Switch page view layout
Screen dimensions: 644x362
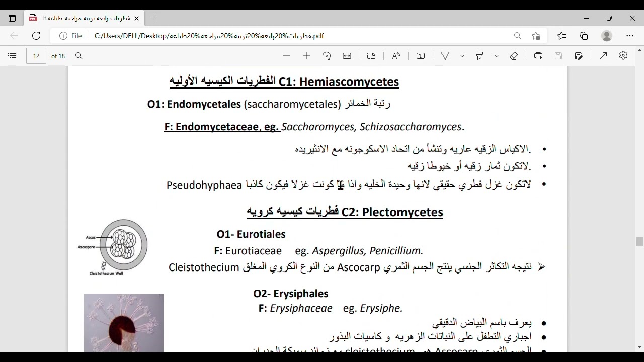pyautogui.click(x=371, y=56)
